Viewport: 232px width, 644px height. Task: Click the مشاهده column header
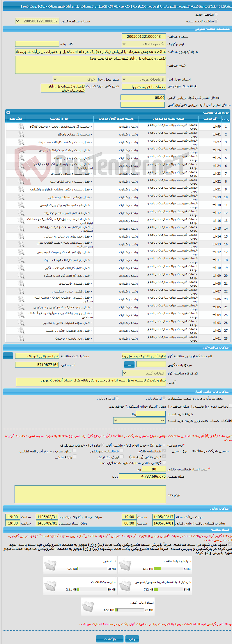(16, 119)
